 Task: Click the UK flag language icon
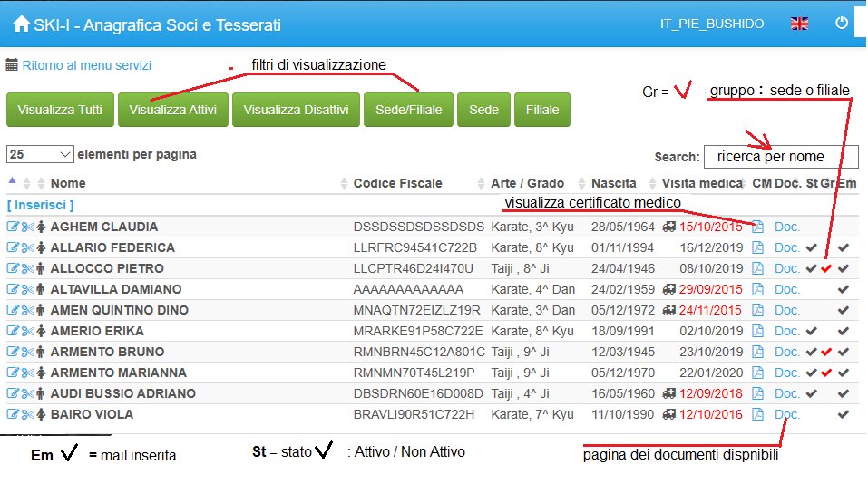(799, 24)
